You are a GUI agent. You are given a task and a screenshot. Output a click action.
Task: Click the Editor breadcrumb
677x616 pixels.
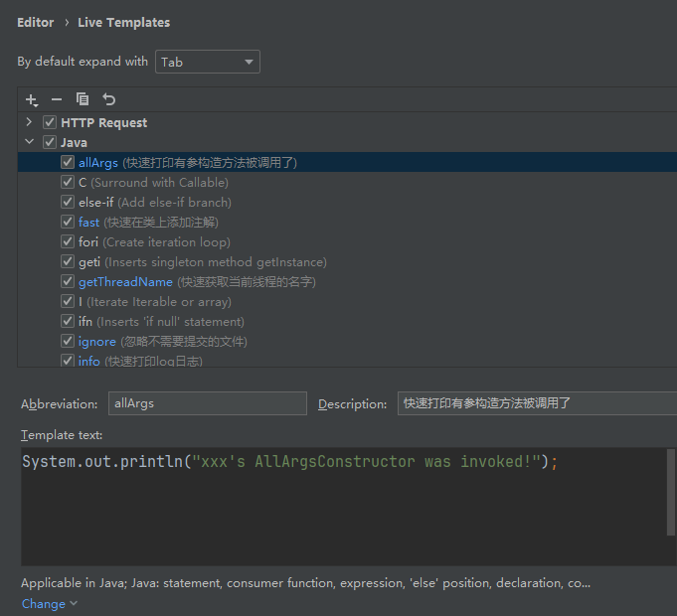click(36, 23)
